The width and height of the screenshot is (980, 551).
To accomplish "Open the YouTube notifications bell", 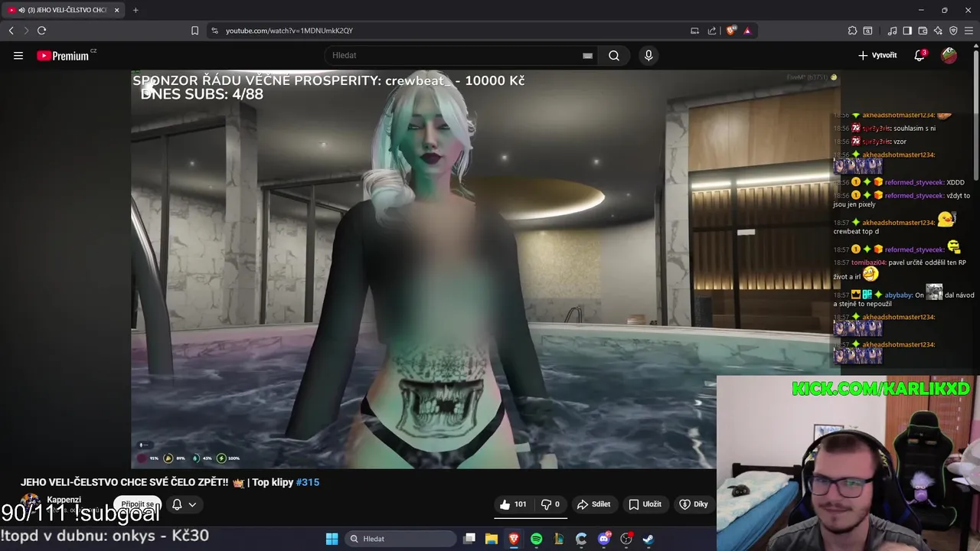I will click(x=920, y=55).
